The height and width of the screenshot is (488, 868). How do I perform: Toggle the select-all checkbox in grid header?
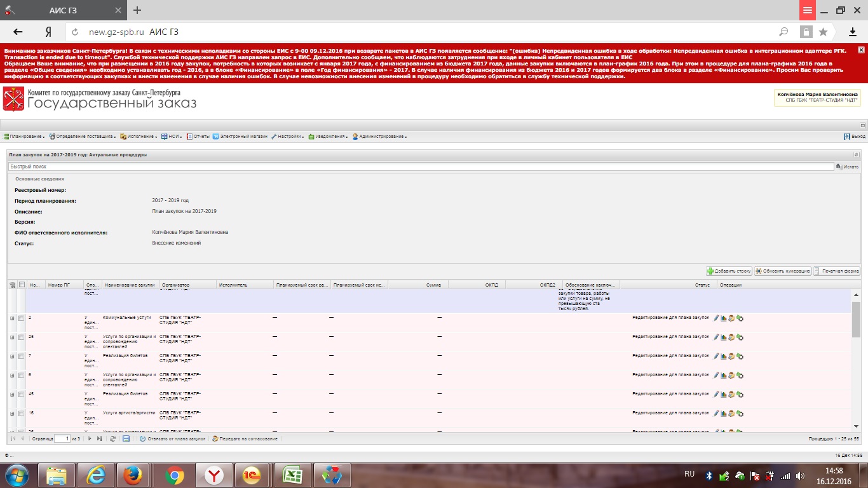(x=22, y=285)
